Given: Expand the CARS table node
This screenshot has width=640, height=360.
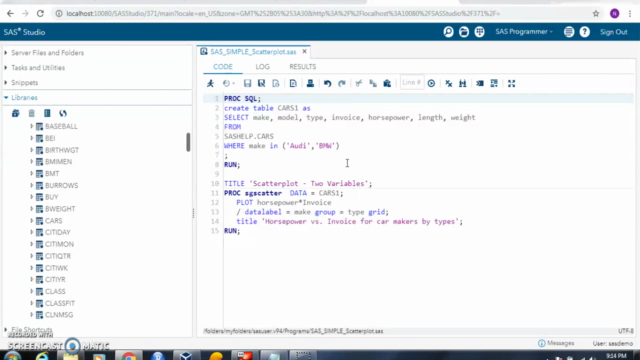Looking at the screenshot, I should [31, 220].
